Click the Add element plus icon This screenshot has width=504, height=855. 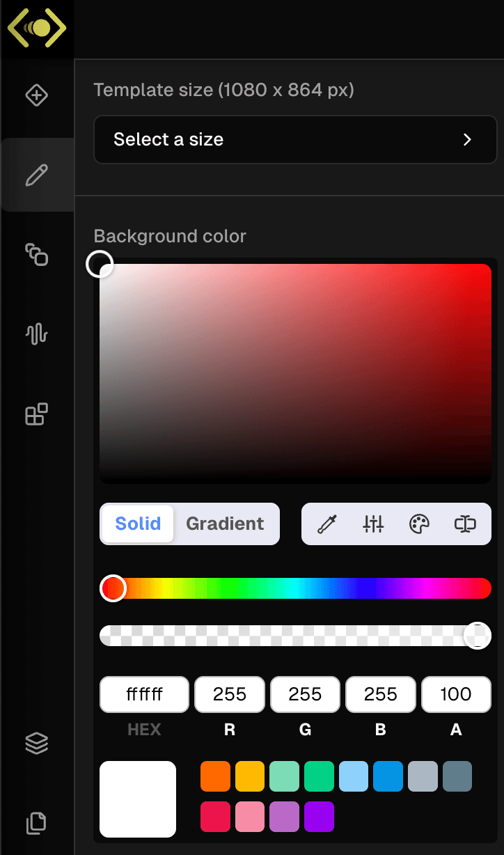point(37,95)
